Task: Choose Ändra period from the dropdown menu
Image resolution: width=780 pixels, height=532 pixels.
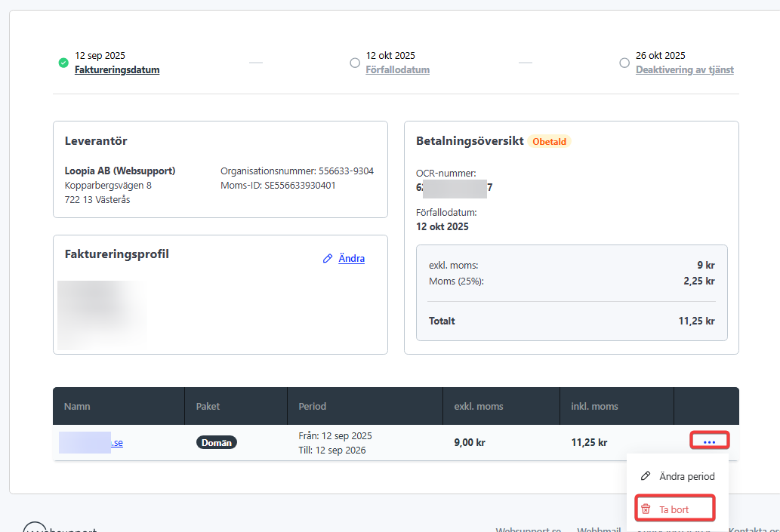Action: [686, 476]
